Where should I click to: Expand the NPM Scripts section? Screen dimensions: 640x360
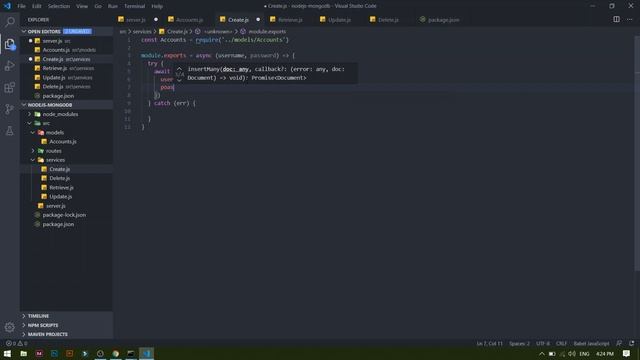pyautogui.click(x=67, y=325)
